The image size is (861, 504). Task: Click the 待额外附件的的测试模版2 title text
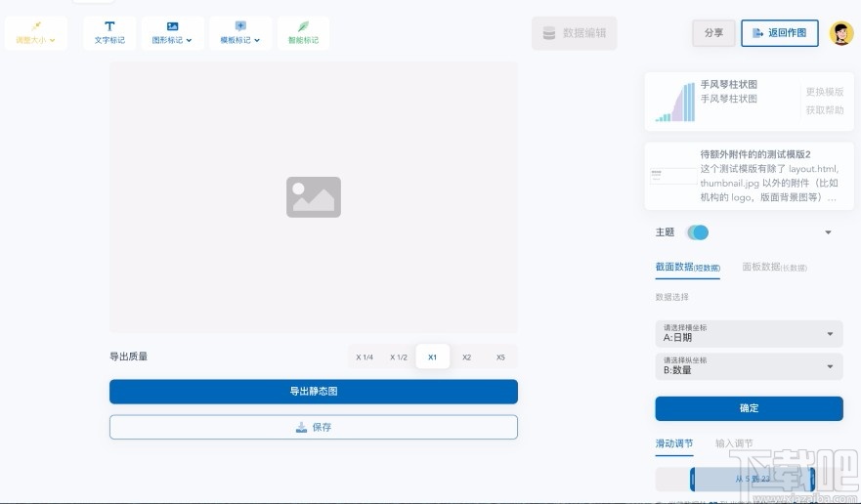(x=755, y=154)
